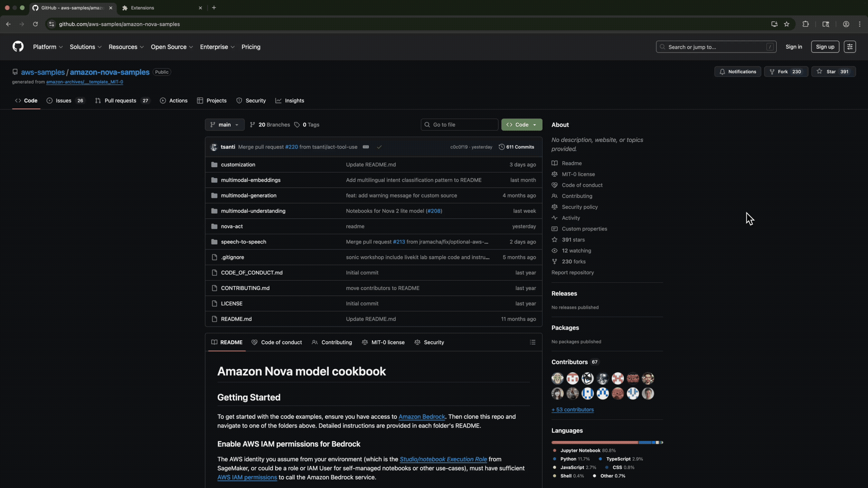Reload the page with refresh icon
The image size is (868, 488).
click(x=35, y=24)
